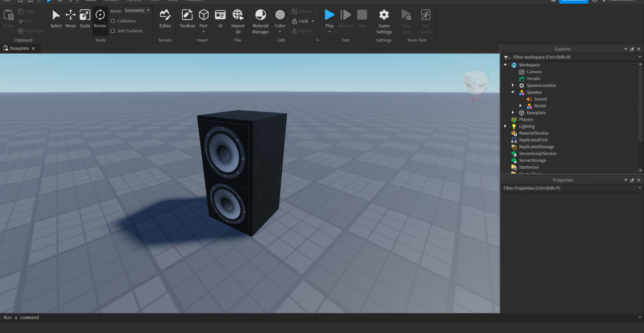The width and height of the screenshot is (644, 333).
Task: Collapse the Speaker item in Explorer
Action: (x=513, y=92)
